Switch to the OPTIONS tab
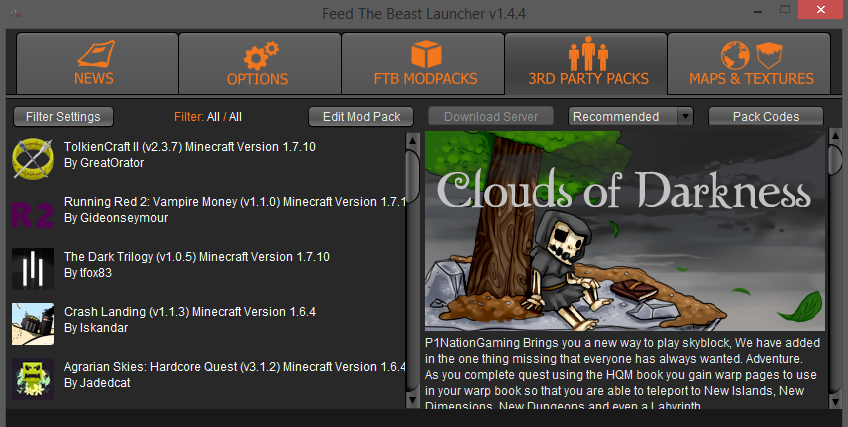This screenshot has height=427, width=848. pyautogui.click(x=260, y=64)
